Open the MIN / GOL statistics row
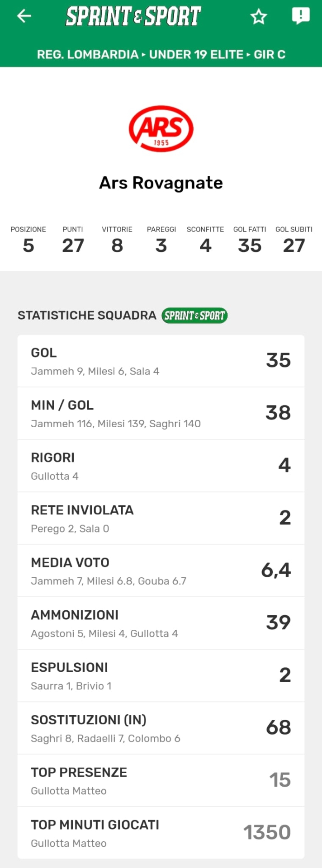This screenshot has width=322, height=868. click(x=161, y=414)
